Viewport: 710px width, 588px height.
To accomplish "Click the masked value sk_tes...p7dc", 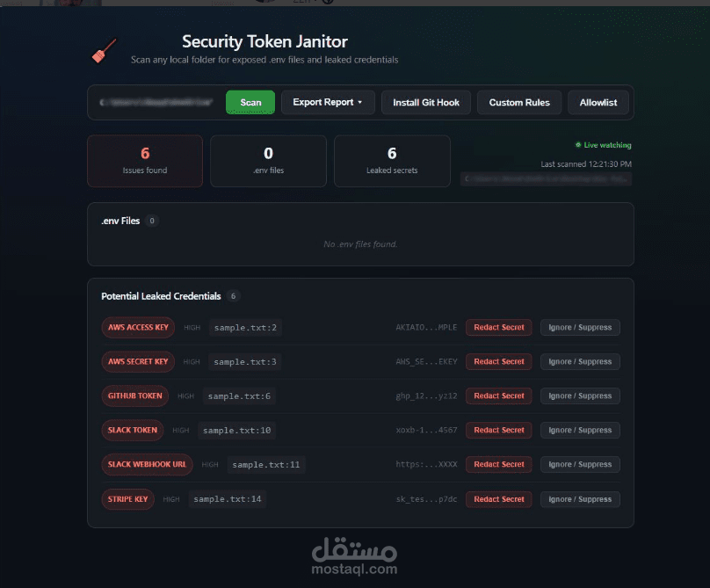I will click(x=426, y=499).
